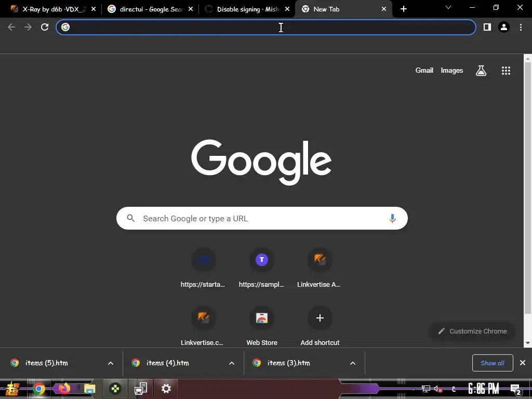Open the profile avatar menu
Image resolution: width=532 pixels, height=399 pixels.
tap(504, 27)
